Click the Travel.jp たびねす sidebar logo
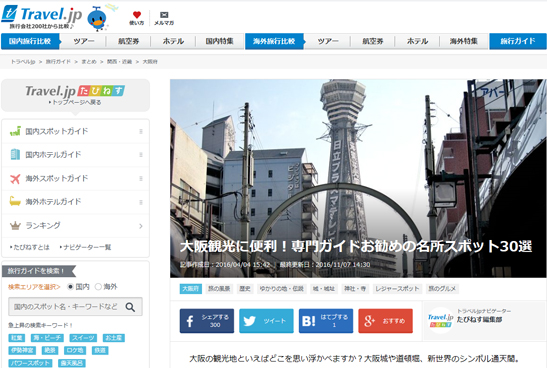Viewport: 547px width, 368px height. click(75, 91)
